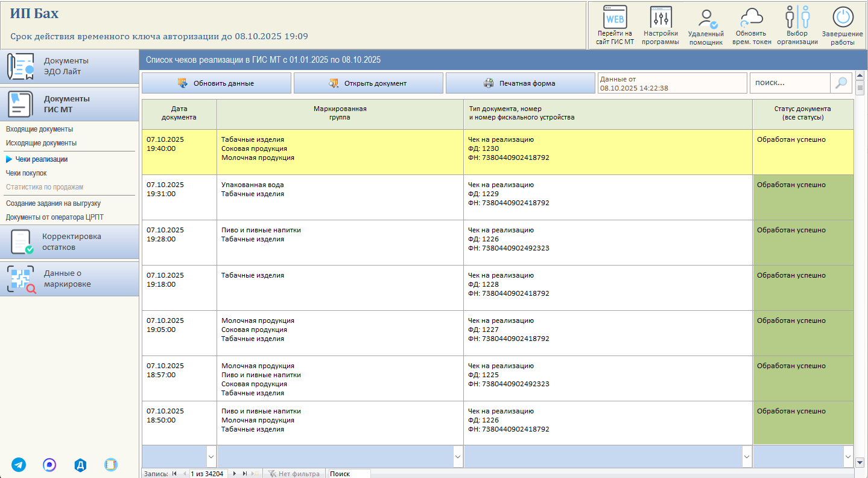Click the magnifier icon beside the поиск field
Viewport: 868px width, 478px height.
tap(841, 83)
